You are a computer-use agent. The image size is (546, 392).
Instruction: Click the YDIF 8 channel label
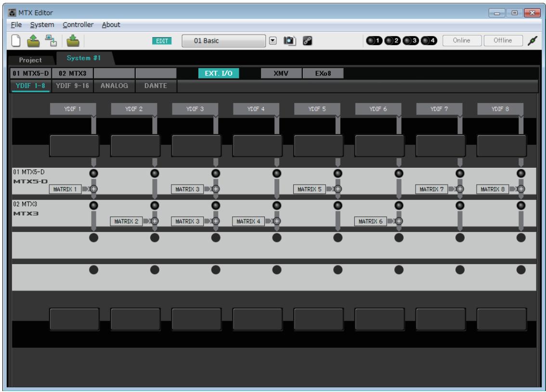tap(500, 109)
